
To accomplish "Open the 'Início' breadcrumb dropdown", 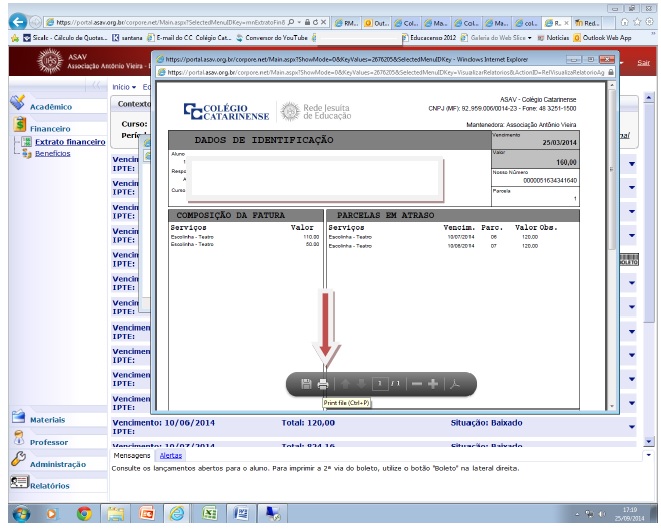I will [x=124, y=87].
